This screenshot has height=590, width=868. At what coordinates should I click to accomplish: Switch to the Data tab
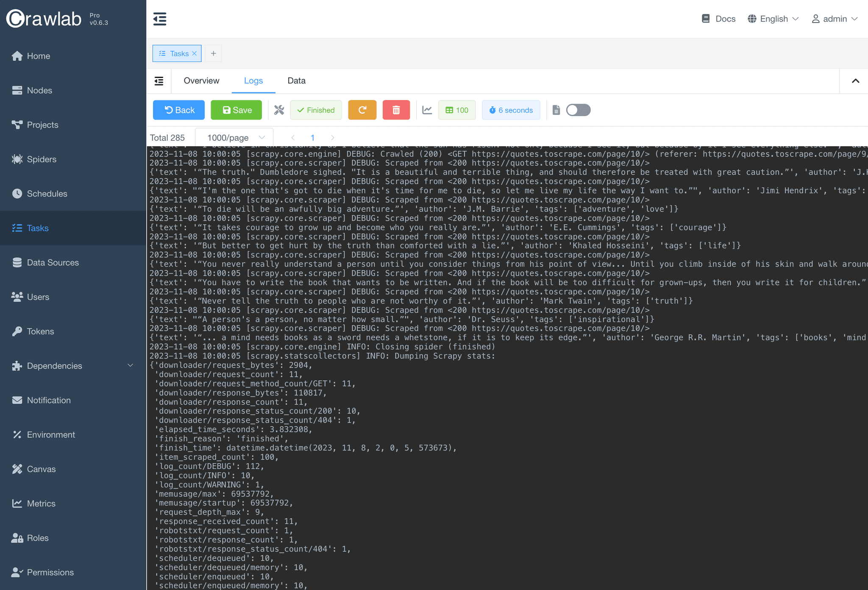(x=296, y=81)
